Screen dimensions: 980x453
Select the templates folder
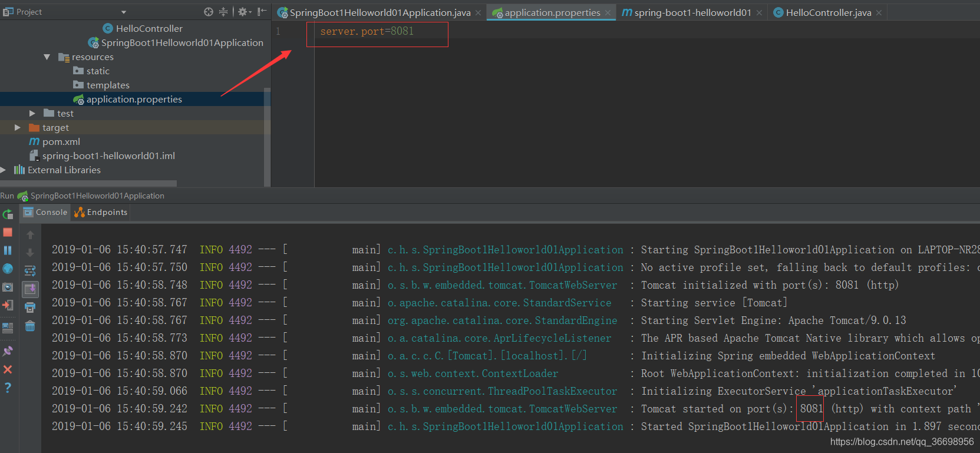click(x=101, y=85)
